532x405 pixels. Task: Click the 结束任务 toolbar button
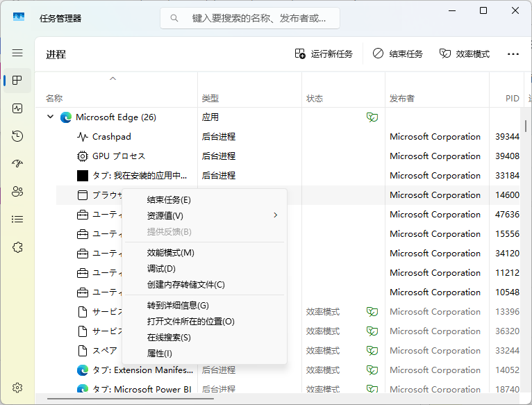[398, 54]
